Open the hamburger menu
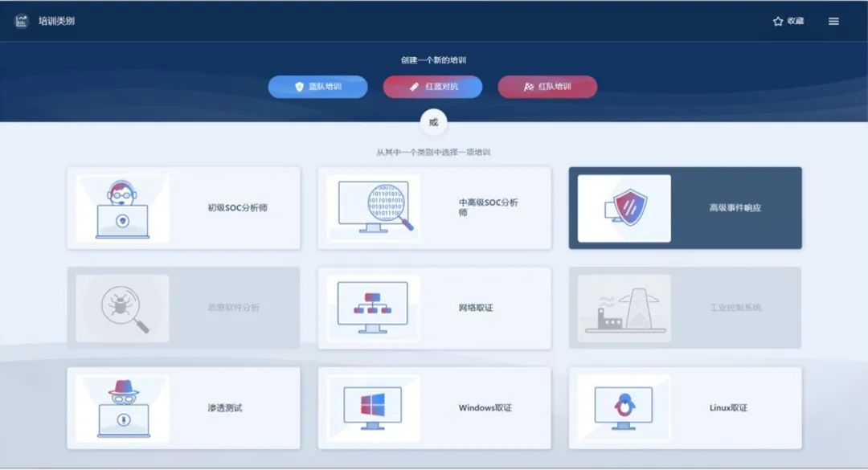The image size is (868, 470). (x=833, y=22)
